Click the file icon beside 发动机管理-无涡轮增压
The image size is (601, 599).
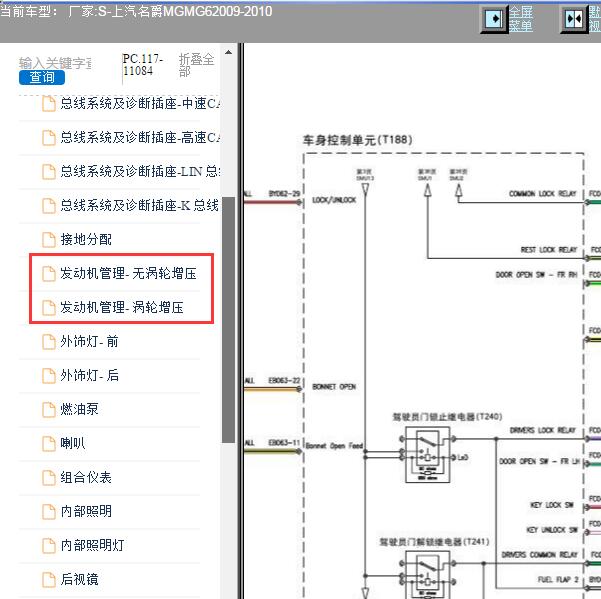(49, 274)
